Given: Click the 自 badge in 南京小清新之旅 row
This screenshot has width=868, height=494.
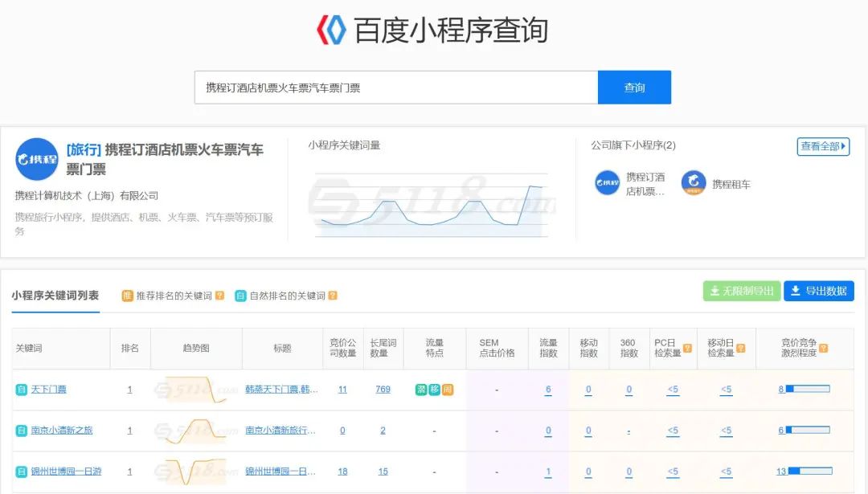Looking at the screenshot, I should click(x=21, y=431).
